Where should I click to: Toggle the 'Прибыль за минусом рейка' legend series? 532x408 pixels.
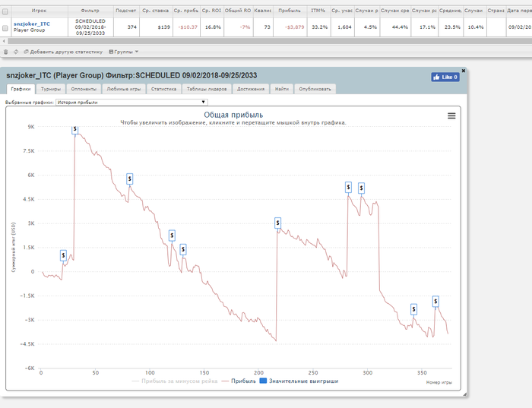(x=174, y=381)
